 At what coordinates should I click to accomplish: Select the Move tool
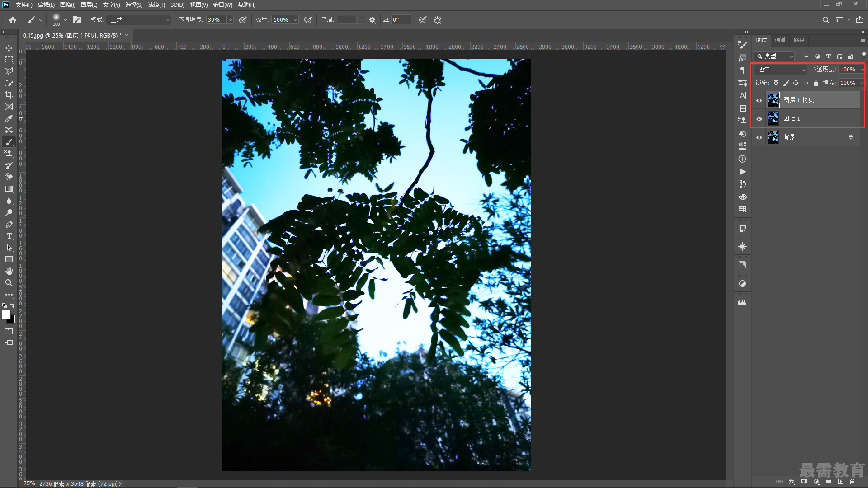9,48
